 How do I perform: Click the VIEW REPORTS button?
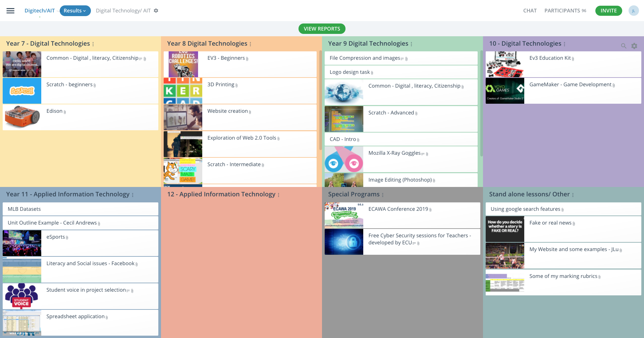[322, 29]
